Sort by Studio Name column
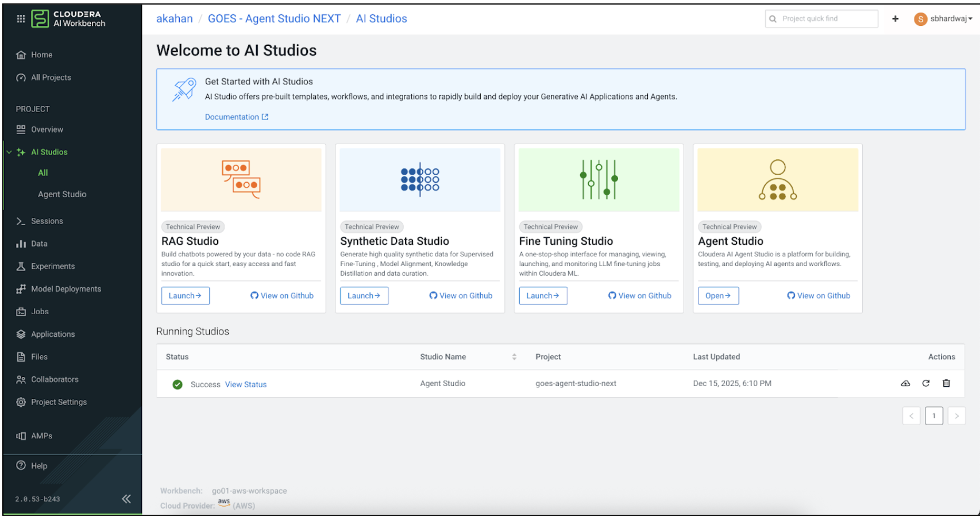This screenshot has height=516, width=980. click(x=514, y=357)
